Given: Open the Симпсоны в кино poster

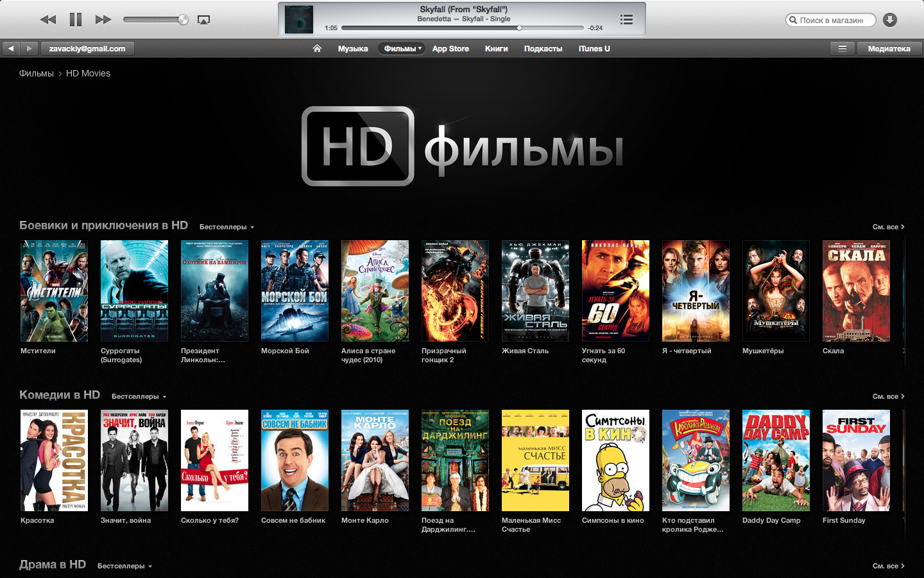Looking at the screenshot, I should (615, 460).
